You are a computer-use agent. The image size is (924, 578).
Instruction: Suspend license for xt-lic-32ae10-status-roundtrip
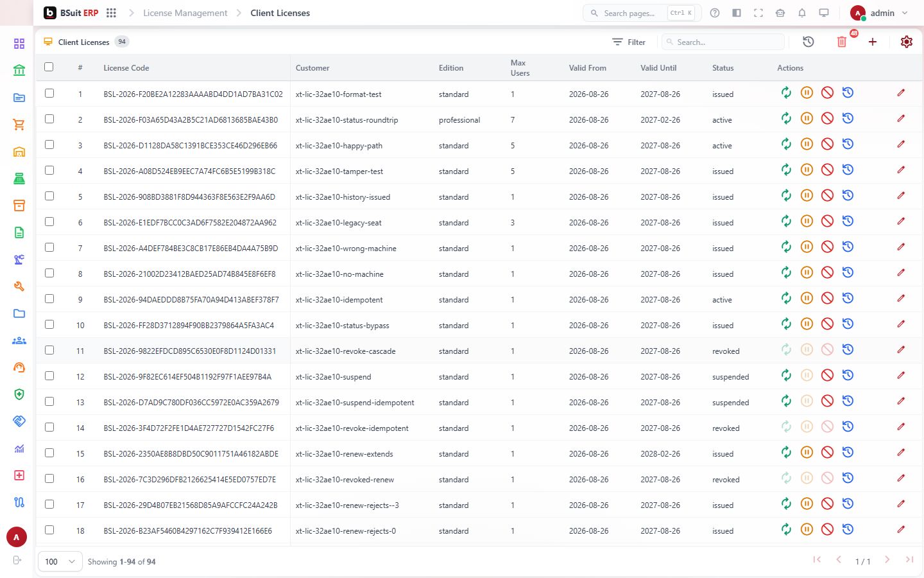pos(807,119)
